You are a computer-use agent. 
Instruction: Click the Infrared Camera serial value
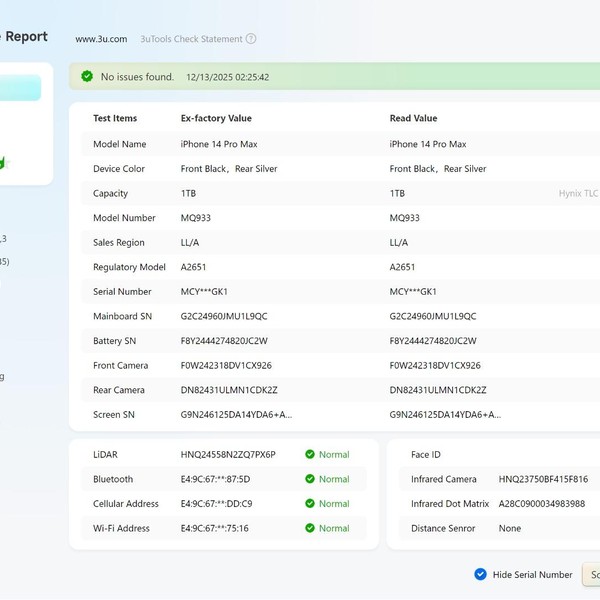pyautogui.click(x=543, y=479)
